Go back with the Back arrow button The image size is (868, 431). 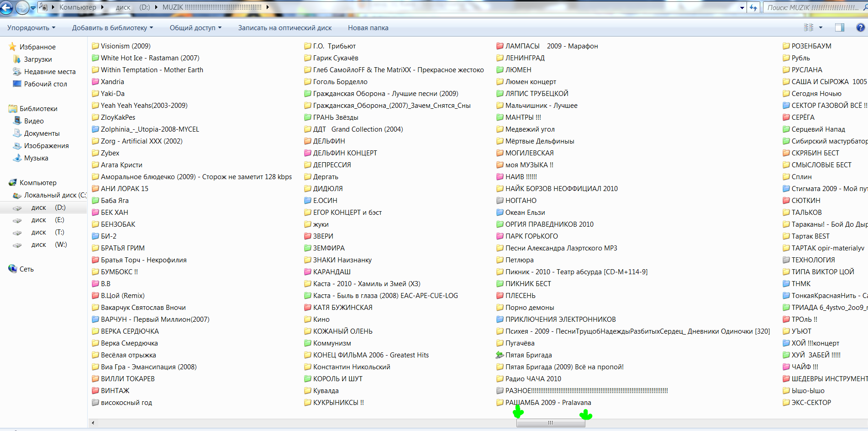pyautogui.click(x=7, y=7)
